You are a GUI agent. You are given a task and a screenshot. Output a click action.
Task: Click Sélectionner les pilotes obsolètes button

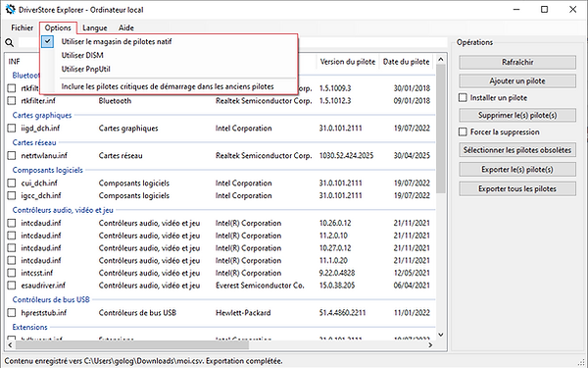click(x=517, y=150)
